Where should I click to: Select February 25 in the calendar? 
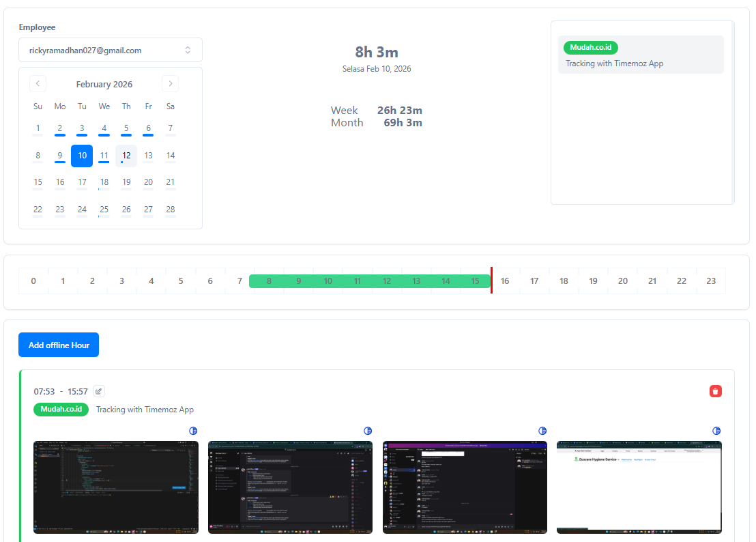click(x=104, y=210)
